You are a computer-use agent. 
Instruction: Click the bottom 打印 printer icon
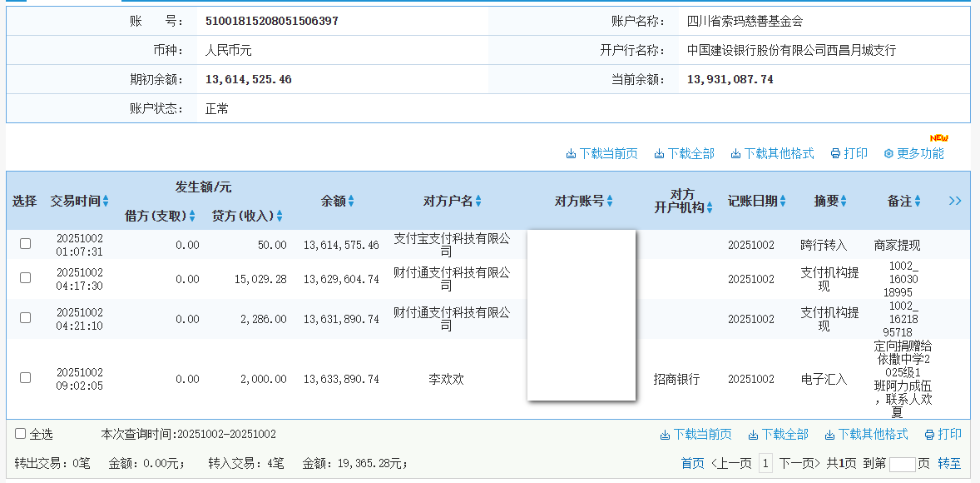coord(929,435)
